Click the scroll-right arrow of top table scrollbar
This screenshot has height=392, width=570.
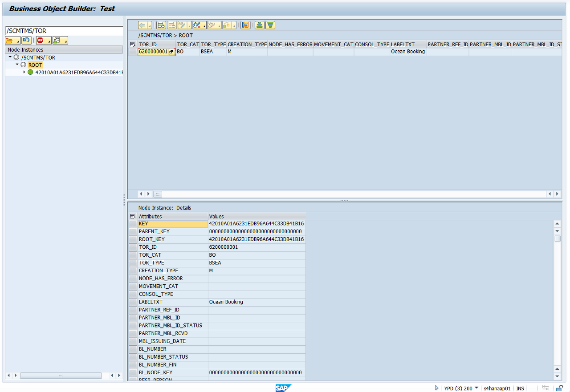(558, 194)
